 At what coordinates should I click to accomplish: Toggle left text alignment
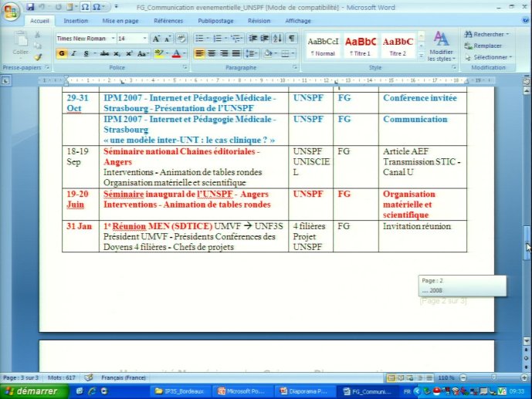pos(199,53)
